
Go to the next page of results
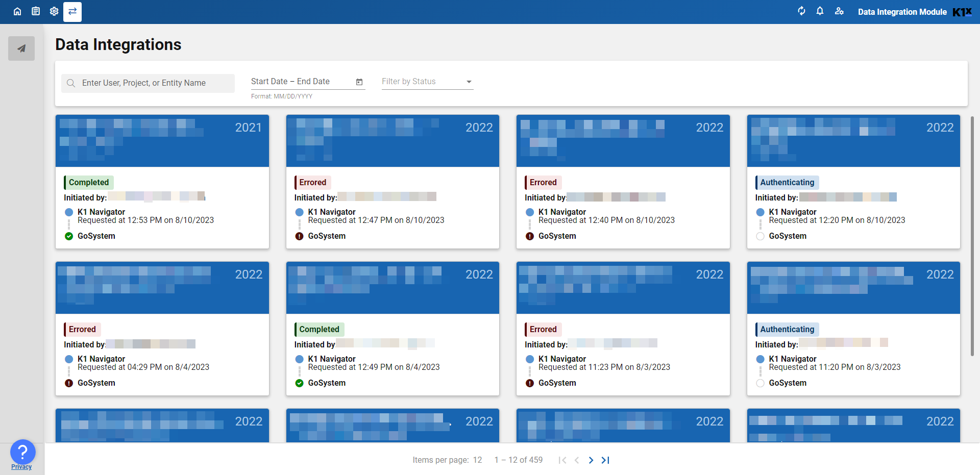pyautogui.click(x=591, y=460)
